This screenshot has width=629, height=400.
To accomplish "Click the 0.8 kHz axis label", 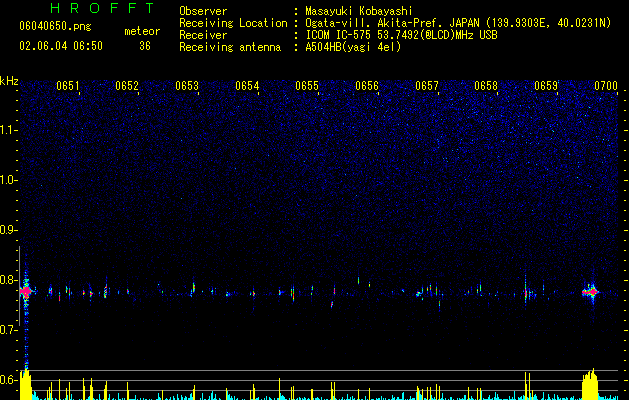I will [x=8, y=280].
